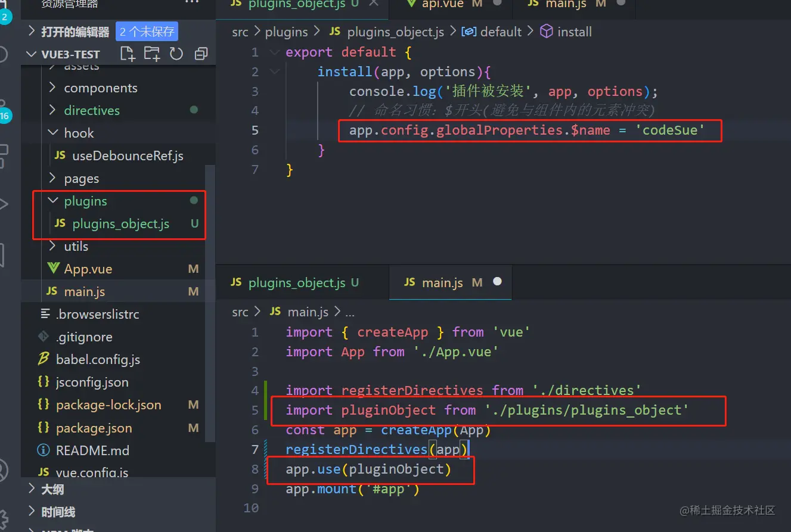Fold the install function at line 2
The width and height of the screenshot is (791, 532).
click(274, 72)
